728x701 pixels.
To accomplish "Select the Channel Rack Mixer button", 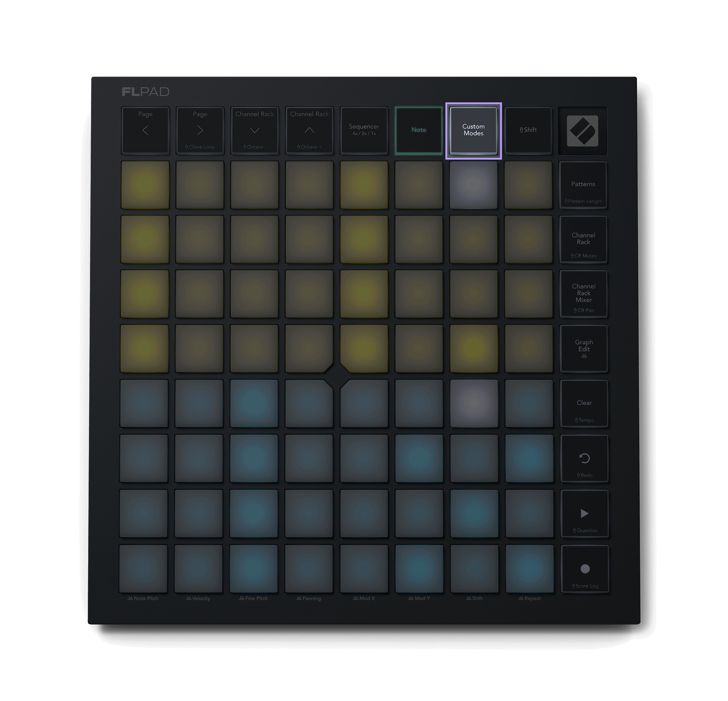I will click(x=584, y=294).
